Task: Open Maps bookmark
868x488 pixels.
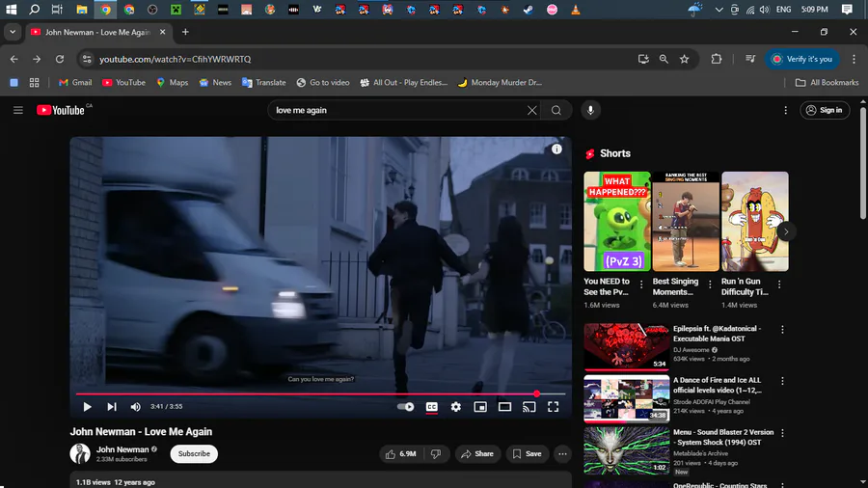Action: pyautogui.click(x=173, y=82)
